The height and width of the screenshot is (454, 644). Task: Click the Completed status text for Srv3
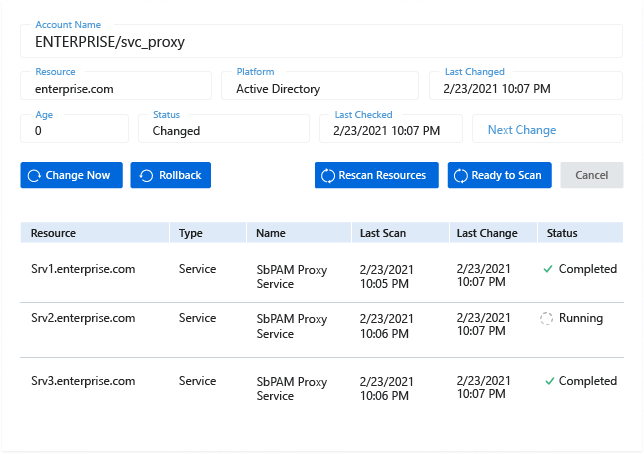588,381
